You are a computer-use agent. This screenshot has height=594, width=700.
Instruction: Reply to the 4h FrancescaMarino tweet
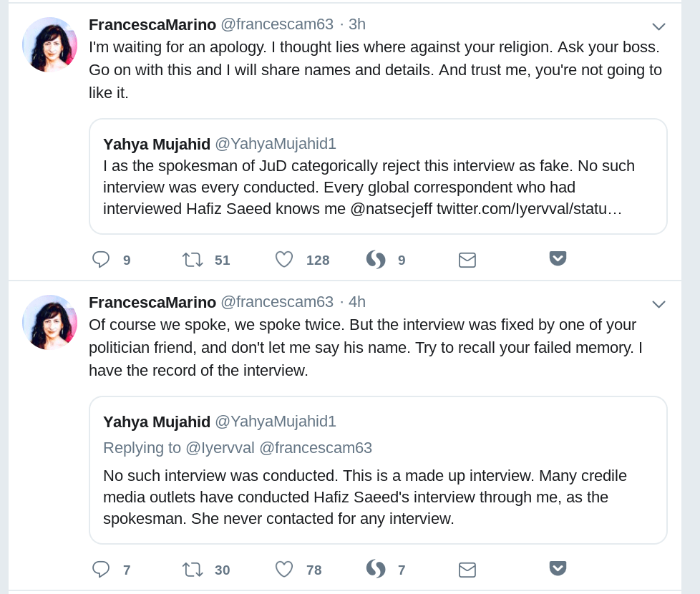pos(101,569)
